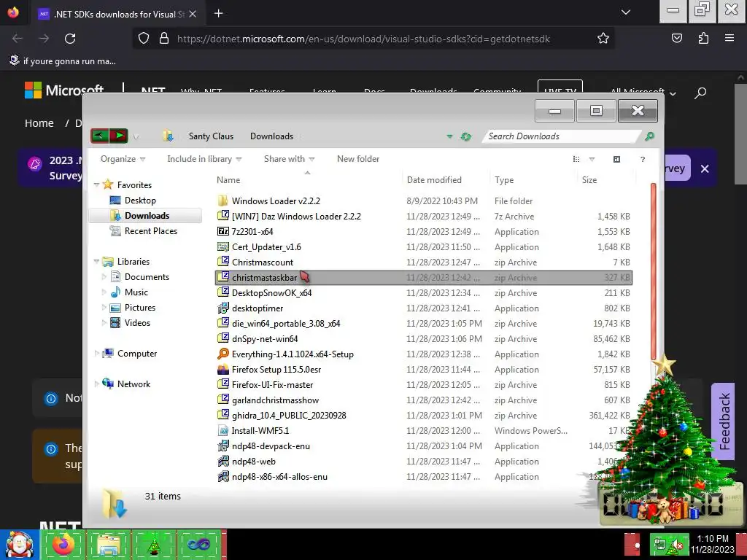
Task: Click the New folder button
Action: tap(358, 159)
